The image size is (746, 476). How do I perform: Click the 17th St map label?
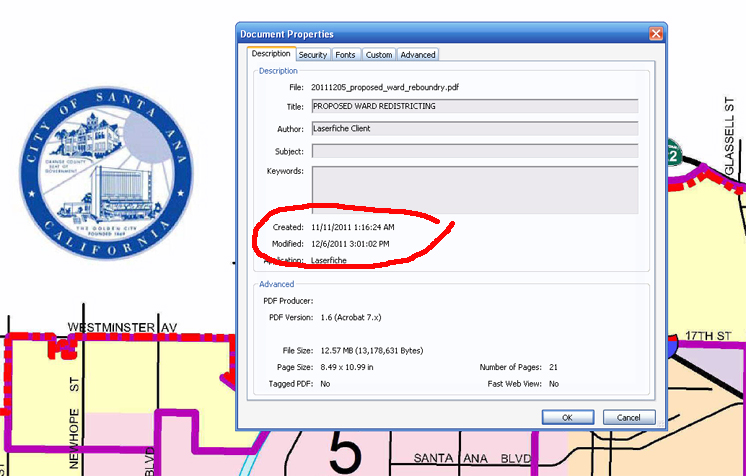click(x=715, y=334)
